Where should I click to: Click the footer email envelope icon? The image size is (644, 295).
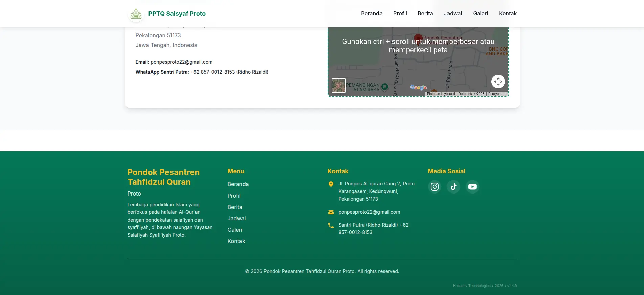331,212
